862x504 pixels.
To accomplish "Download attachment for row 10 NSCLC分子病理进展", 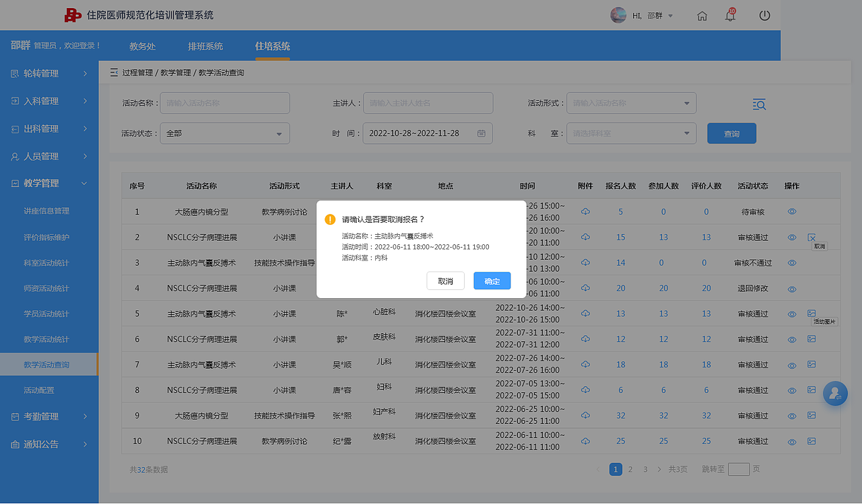I will pyautogui.click(x=585, y=441).
